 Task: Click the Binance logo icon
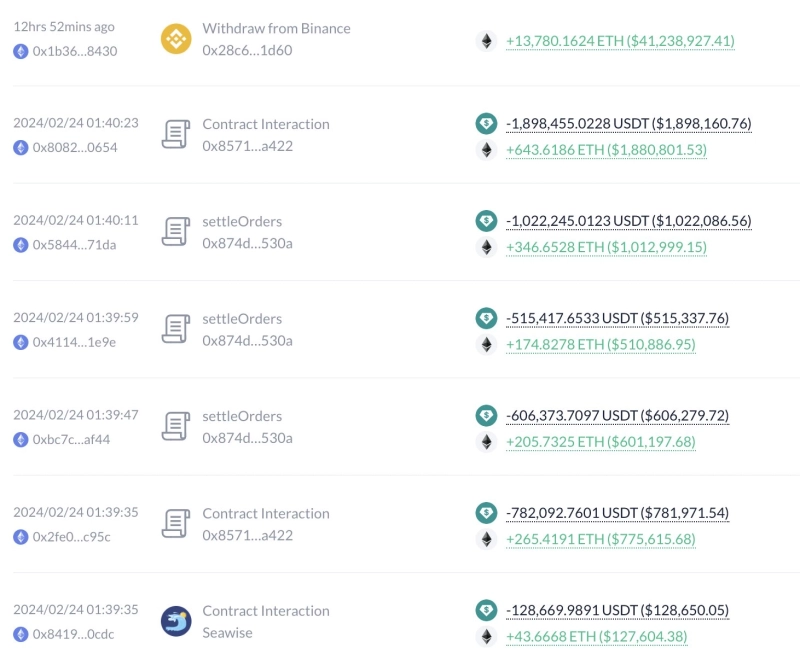click(x=176, y=39)
